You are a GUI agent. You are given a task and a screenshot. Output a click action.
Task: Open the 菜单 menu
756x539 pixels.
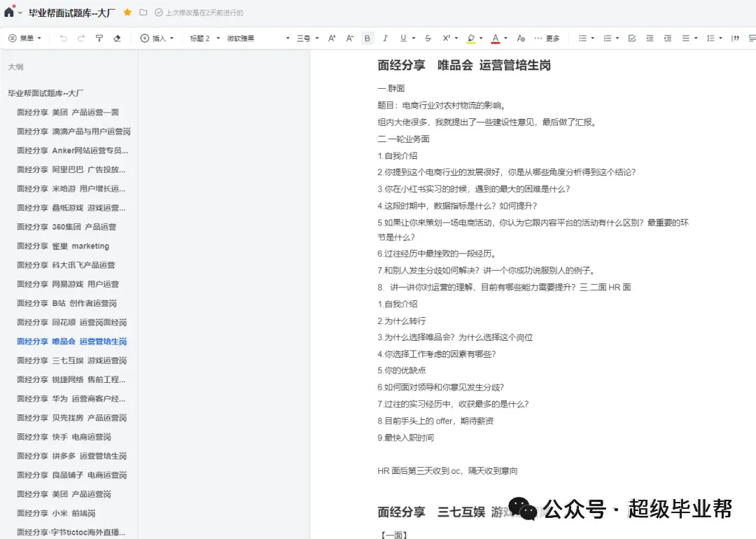pyautogui.click(x=27, y=38)
